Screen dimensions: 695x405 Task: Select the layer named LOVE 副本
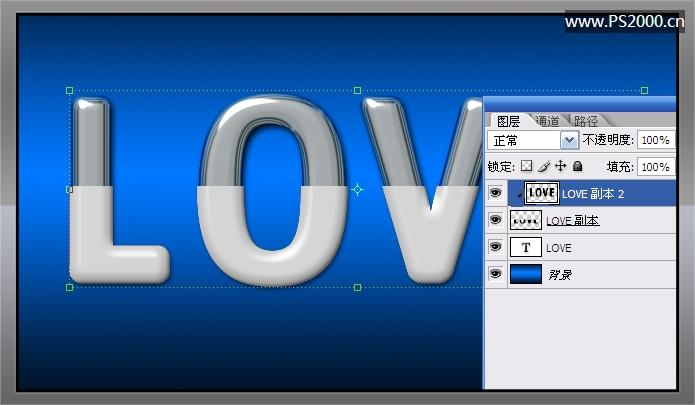click(573, 221)
